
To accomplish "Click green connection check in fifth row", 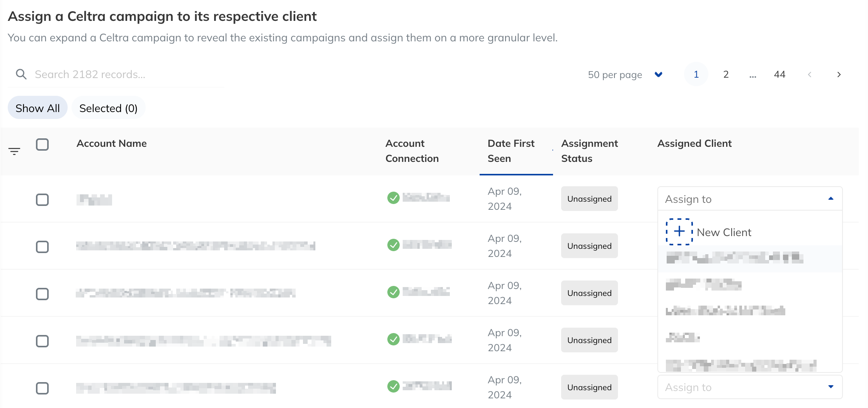I will click(x=393, y=386).
